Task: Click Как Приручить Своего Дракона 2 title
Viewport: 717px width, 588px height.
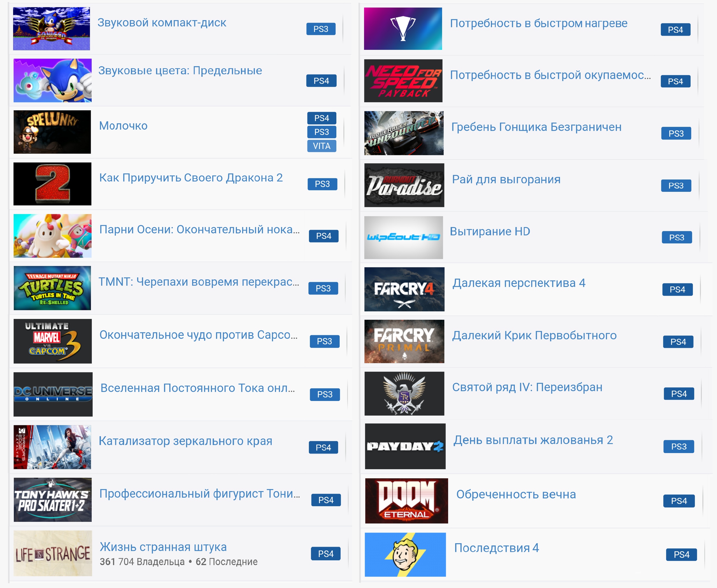Action: point(191,178)
